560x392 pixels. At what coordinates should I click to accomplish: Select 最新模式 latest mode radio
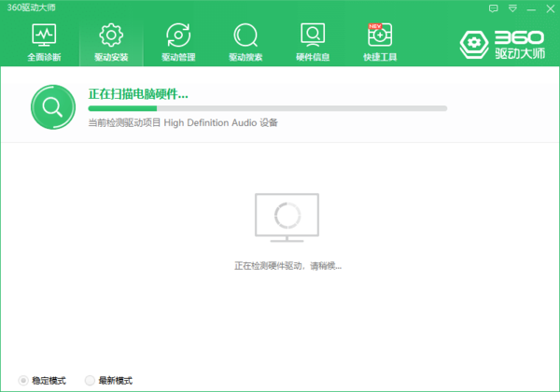pyautogui.click(x=91, y=380)
